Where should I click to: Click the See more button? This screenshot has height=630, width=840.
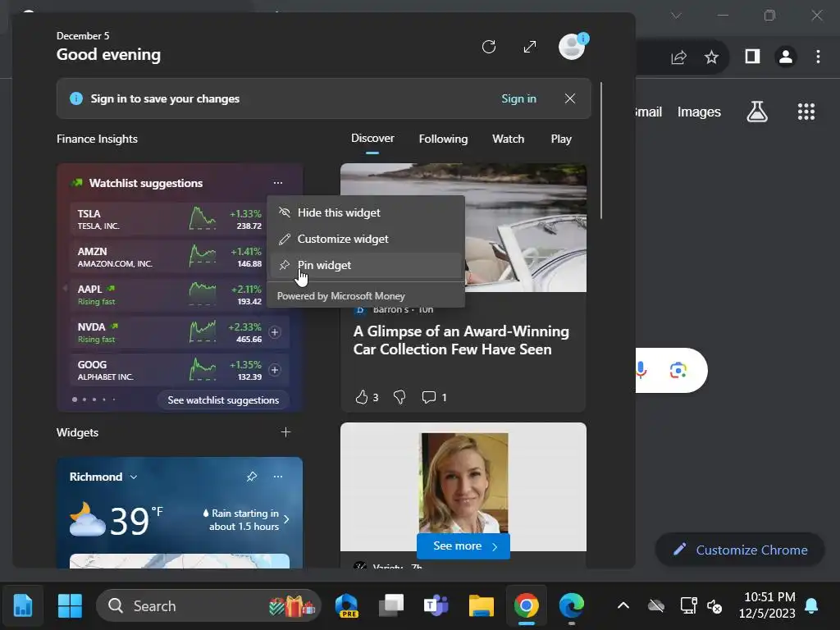tap(463, 546)
